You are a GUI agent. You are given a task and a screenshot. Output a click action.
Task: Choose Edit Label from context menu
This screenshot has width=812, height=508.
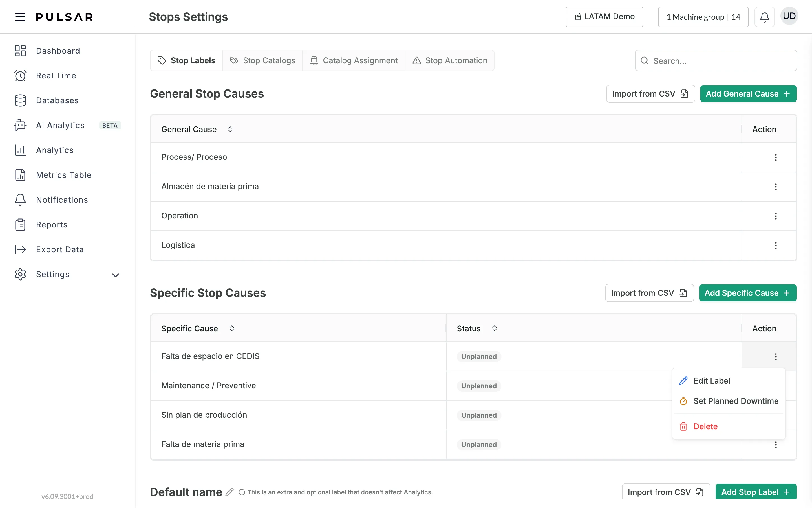[x=729, y=381]
